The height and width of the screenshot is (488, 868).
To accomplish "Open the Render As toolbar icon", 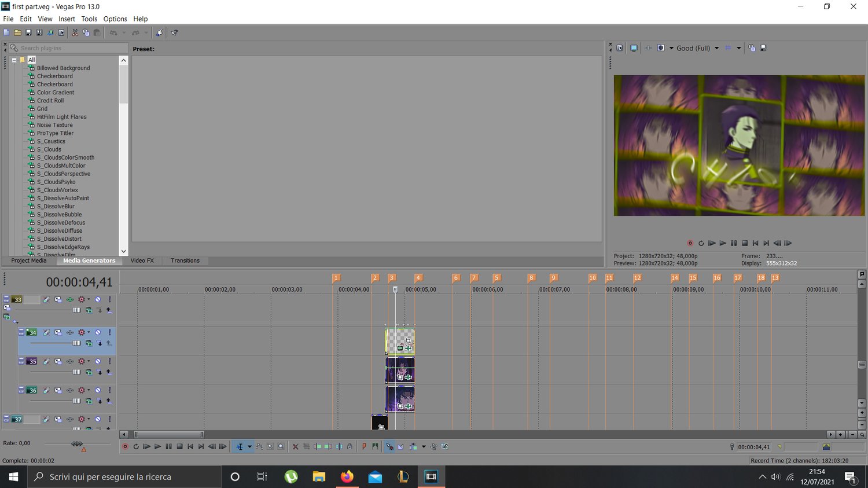I will tap(50, 33).
